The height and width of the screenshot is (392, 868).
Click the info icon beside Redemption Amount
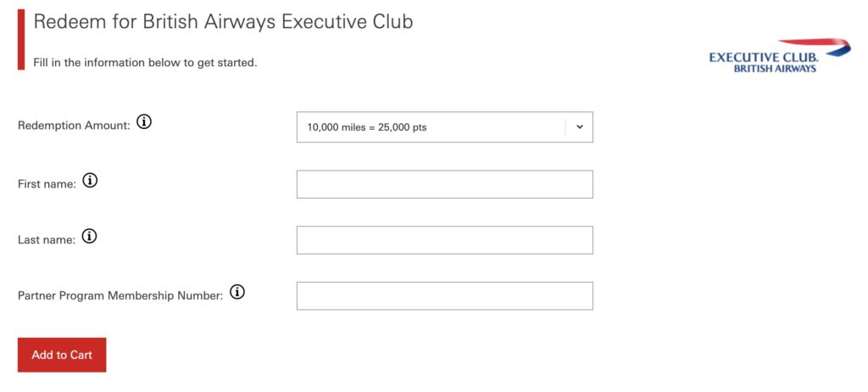point(144,123)
